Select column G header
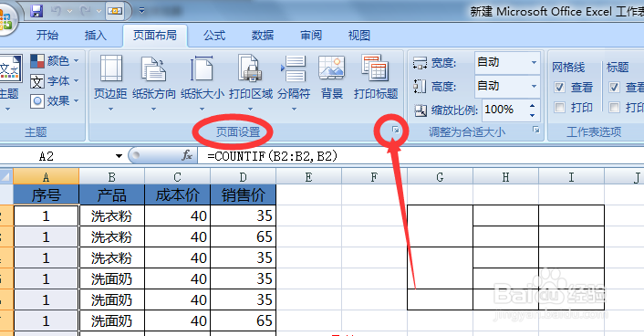 tap(440, 177)
